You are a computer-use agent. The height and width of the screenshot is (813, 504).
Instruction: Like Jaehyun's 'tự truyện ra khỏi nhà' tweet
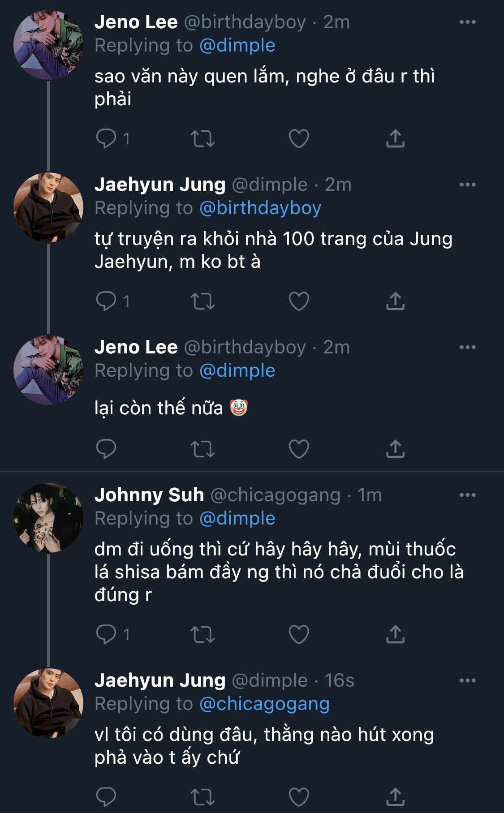pos(299,301)
